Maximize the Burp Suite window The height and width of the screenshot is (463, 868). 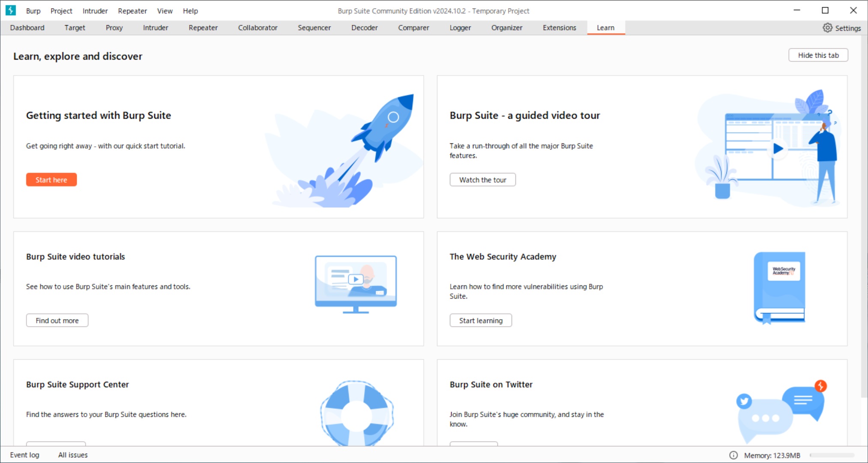click(x=825, y=10)
